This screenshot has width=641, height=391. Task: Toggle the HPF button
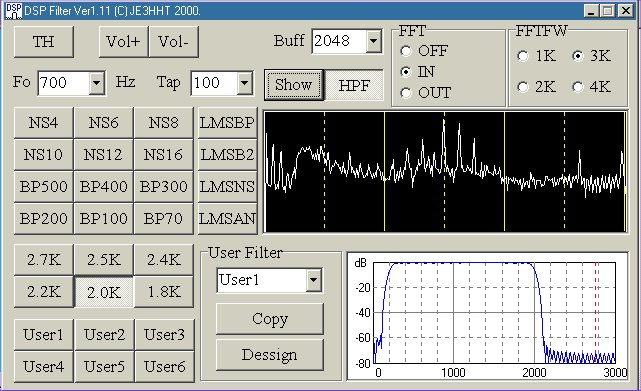pos(354,85)
